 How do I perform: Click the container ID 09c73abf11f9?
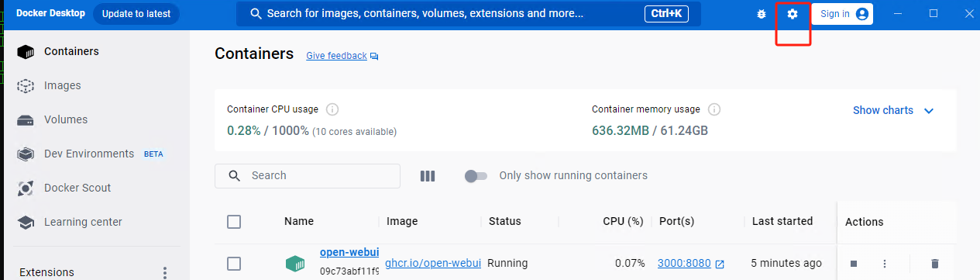coord(349,271)
